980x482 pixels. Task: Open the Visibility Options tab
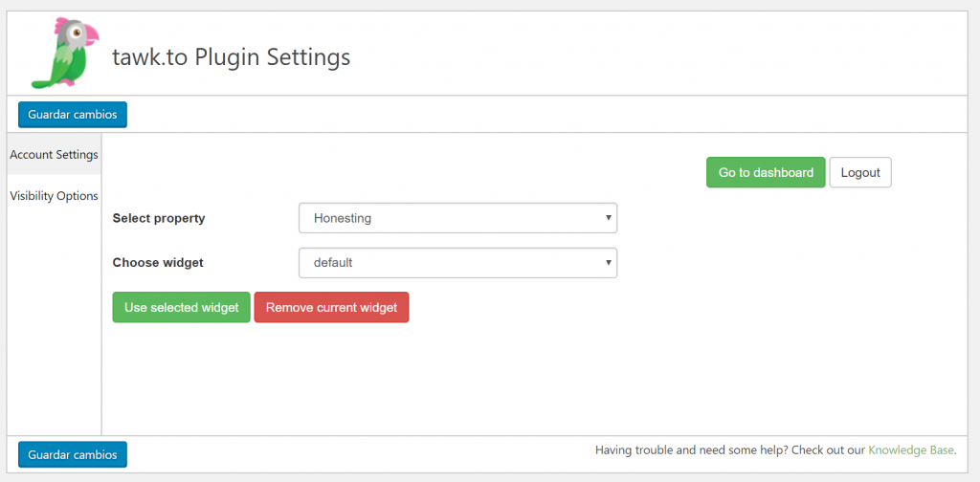coord(54,196)
